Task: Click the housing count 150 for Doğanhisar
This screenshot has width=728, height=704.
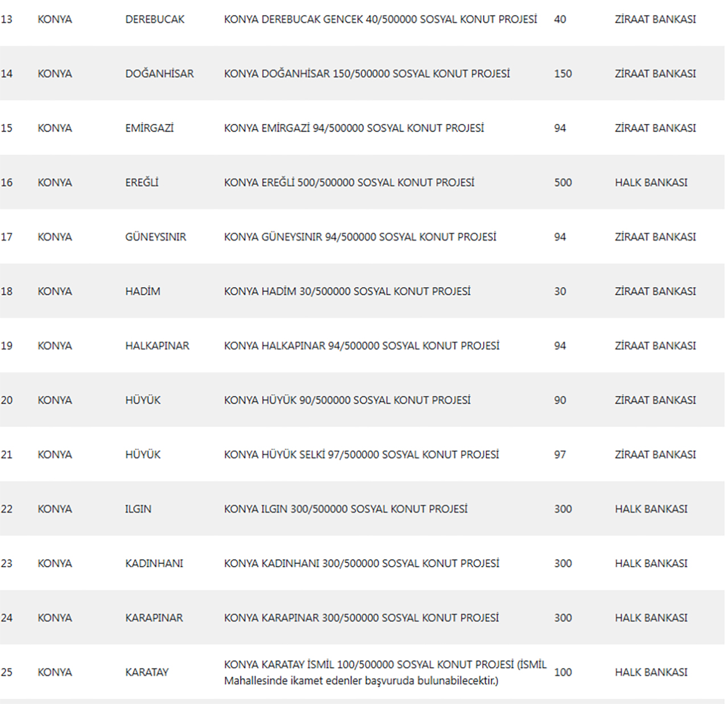Action: click(x=562, y=73)
